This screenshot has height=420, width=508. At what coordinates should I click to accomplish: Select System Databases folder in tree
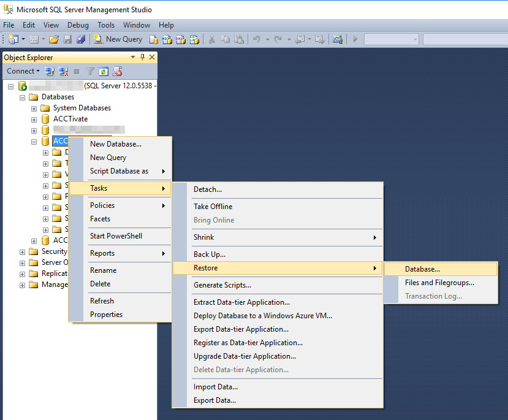coord(82,108)
